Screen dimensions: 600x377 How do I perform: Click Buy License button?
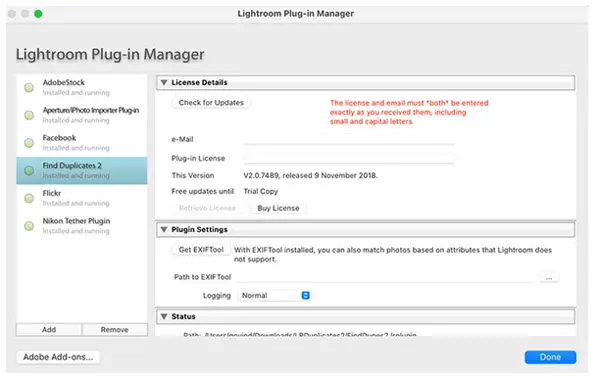(278, 208)
